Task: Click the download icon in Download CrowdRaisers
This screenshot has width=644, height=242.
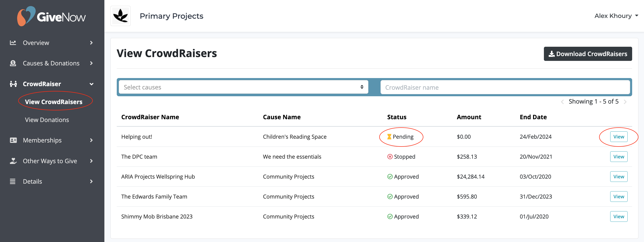Action: [x=551, y=54]
